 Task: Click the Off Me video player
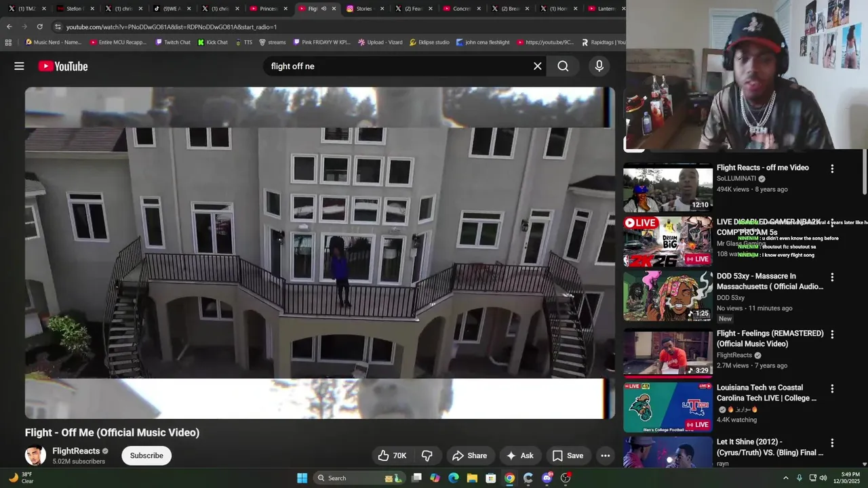(x=319, y=253)
